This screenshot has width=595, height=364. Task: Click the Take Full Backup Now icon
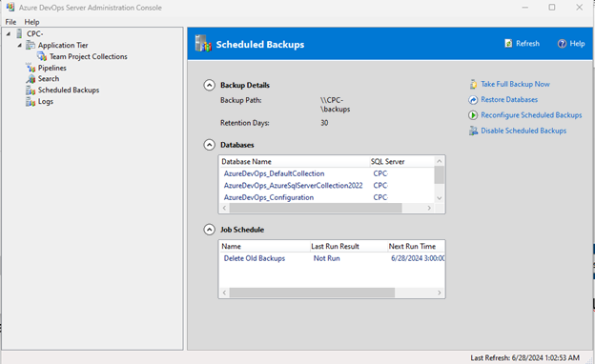pos(473,84)
